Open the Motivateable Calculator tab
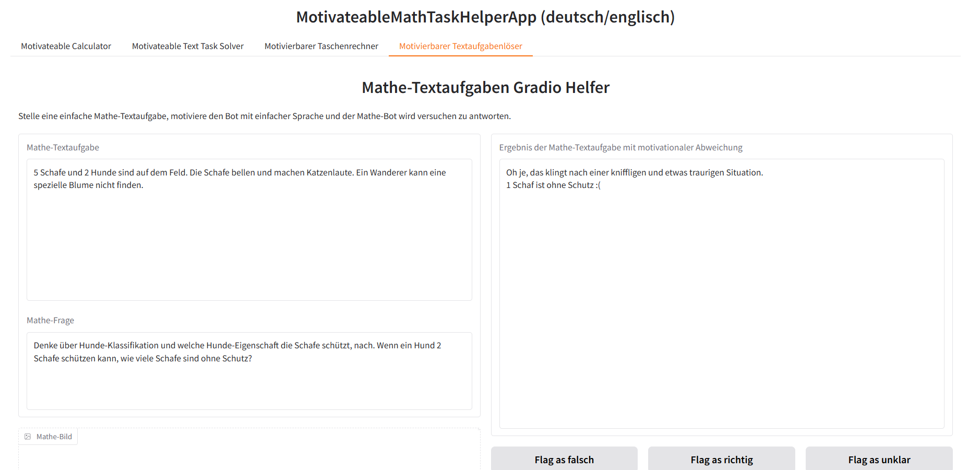Image resolution: width=980 pixels, height=470 pixels. pyautogui.click(x=66, y=46)
